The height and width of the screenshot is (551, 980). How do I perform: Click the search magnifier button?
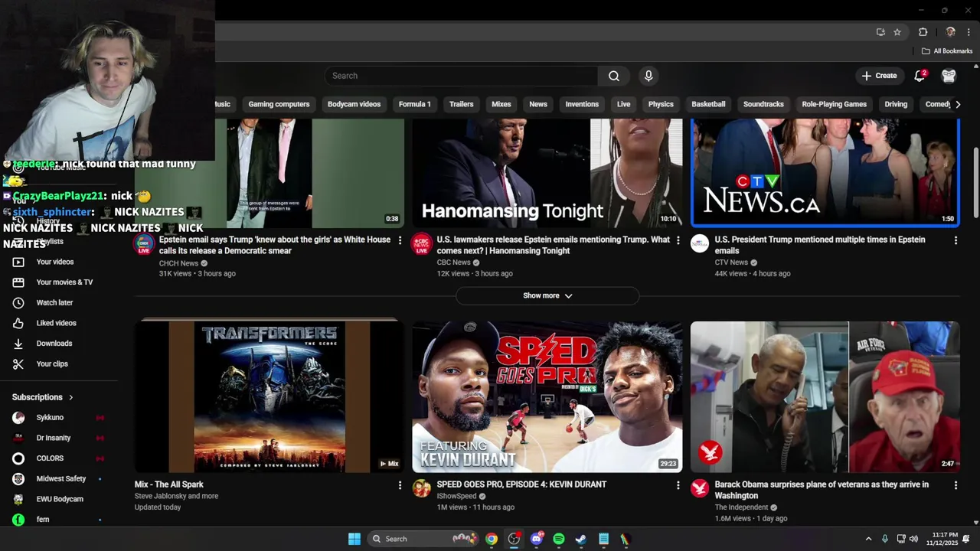point(614,76)
